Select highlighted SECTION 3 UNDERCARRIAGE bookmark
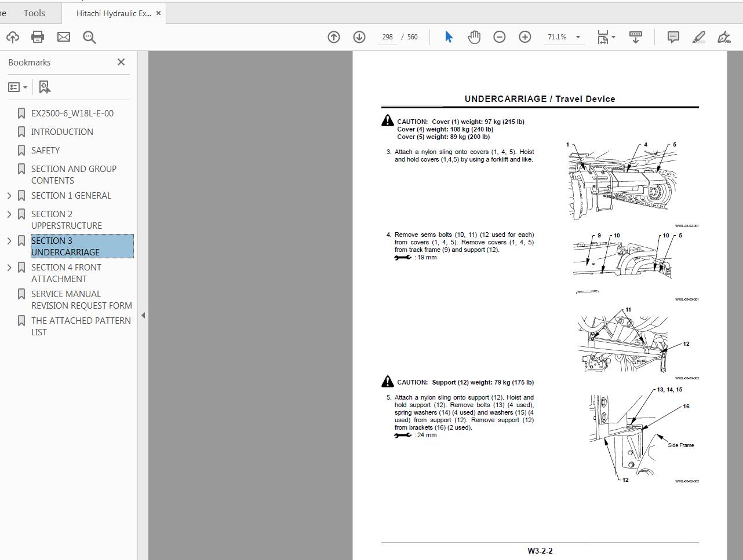Screen dimensions: 743x560 click(x=82, y=247)
